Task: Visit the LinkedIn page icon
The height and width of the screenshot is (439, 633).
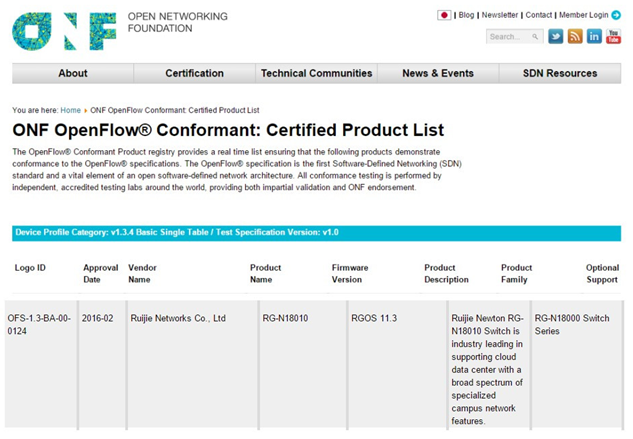Action: [x=594, y=37]
